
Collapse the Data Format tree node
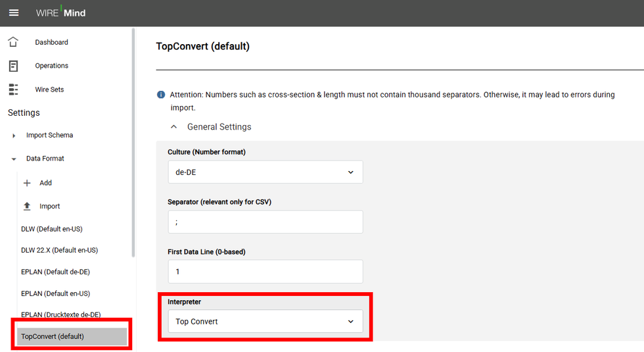coord(14,159)
